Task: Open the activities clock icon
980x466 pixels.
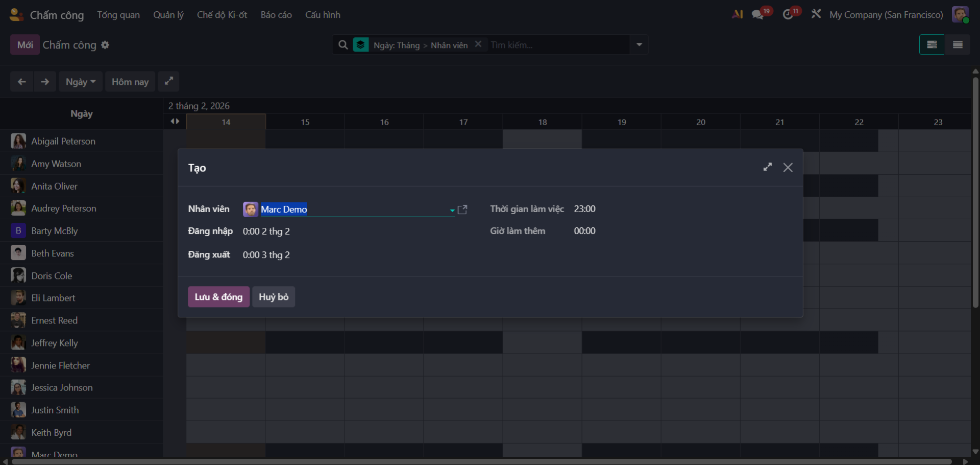Action: (x=789, y=15)
